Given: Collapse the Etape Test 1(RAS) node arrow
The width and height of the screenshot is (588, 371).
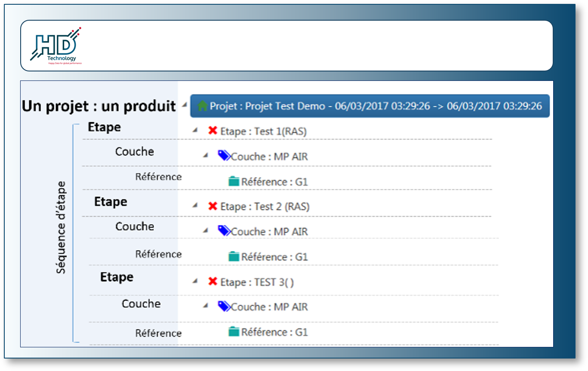Looking at the screenshot, I should click(x=195, y=130).
